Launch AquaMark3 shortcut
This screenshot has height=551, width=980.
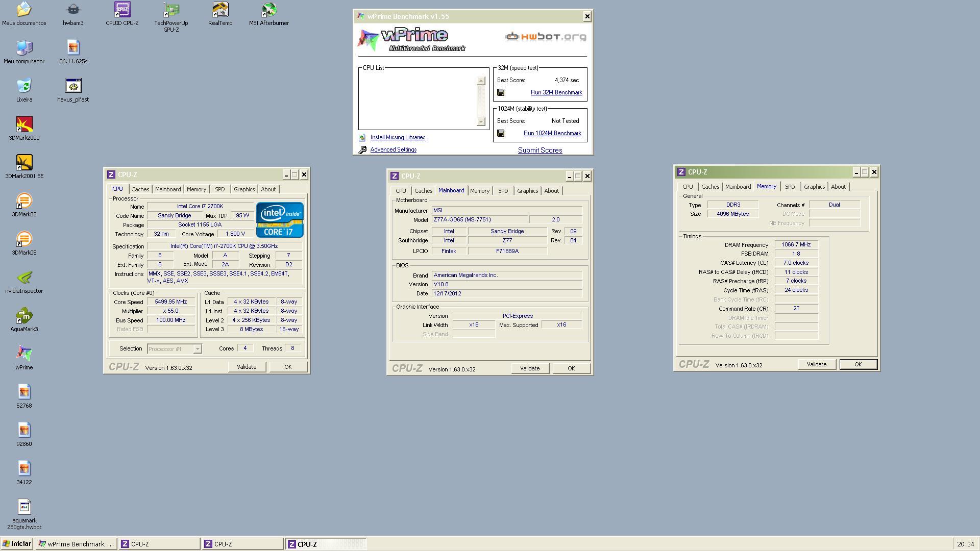pyautogui.click(x=24, y=320)
